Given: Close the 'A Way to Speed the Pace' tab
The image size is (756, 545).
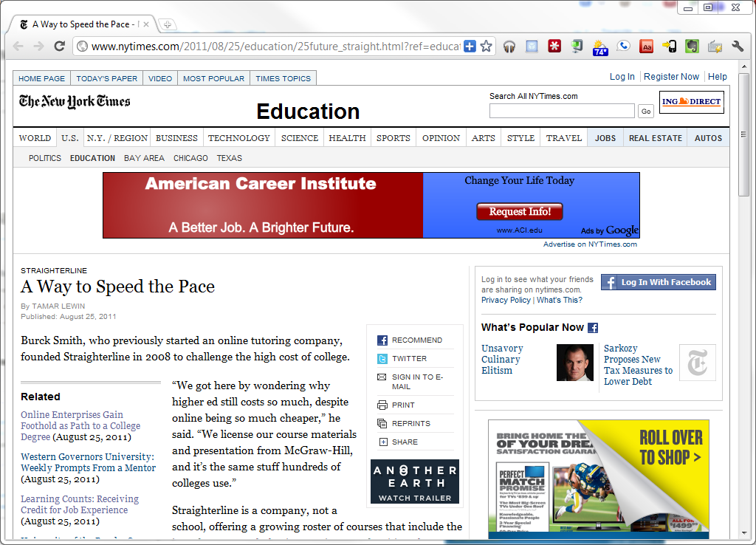Looking at the screenshot, I should (x=146, y=24).
